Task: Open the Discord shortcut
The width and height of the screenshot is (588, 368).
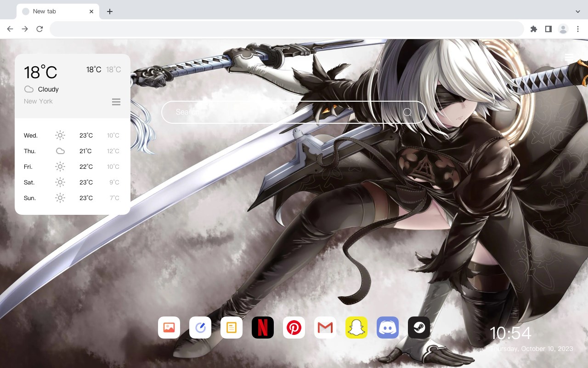Action: click(388, 328)
